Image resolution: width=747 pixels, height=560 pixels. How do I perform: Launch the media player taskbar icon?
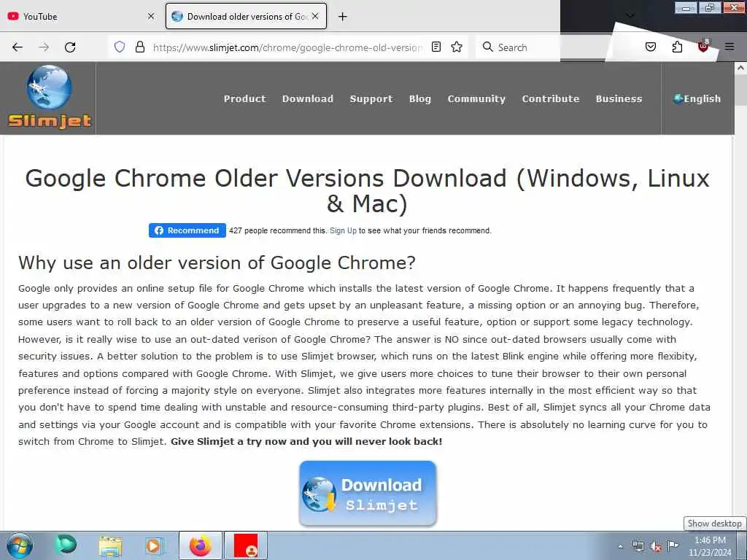point(154,545)
